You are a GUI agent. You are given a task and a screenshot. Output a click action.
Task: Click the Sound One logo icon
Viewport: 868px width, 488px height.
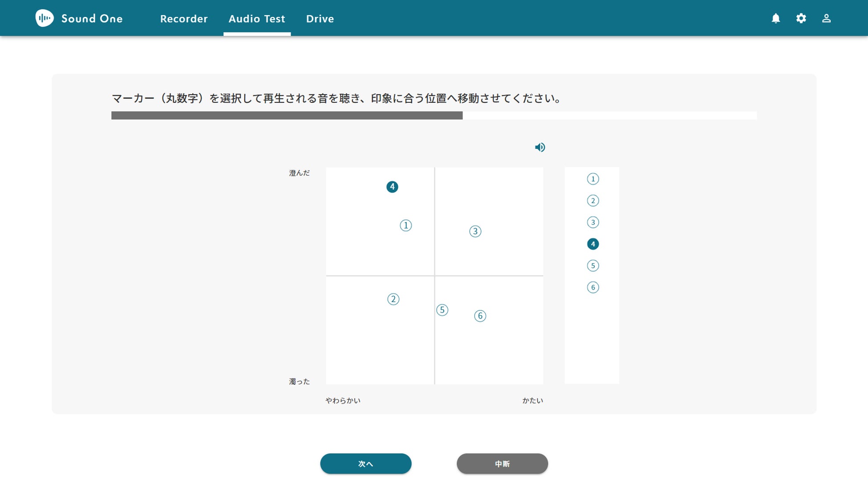[x=45, y=18]
